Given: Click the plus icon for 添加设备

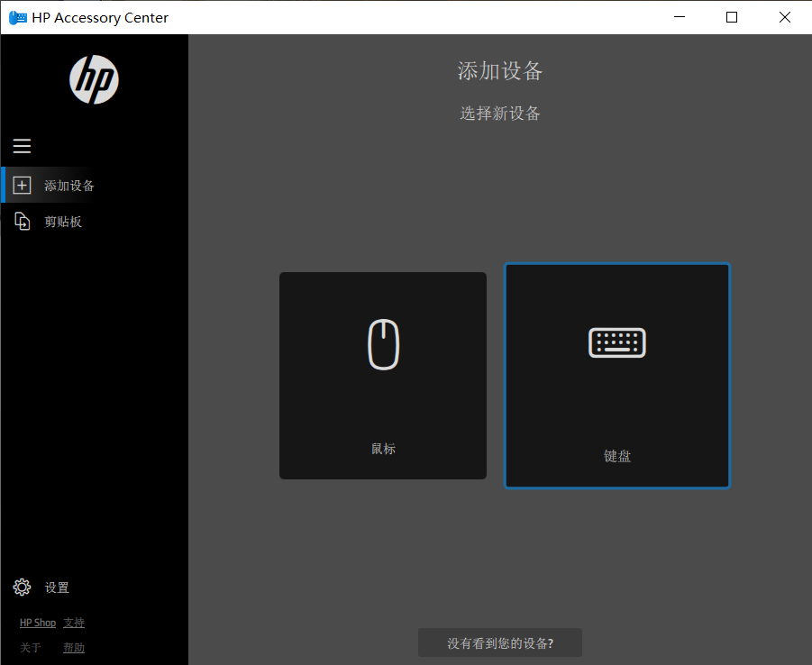Looking at the screenshot, I should pos(22,186).
